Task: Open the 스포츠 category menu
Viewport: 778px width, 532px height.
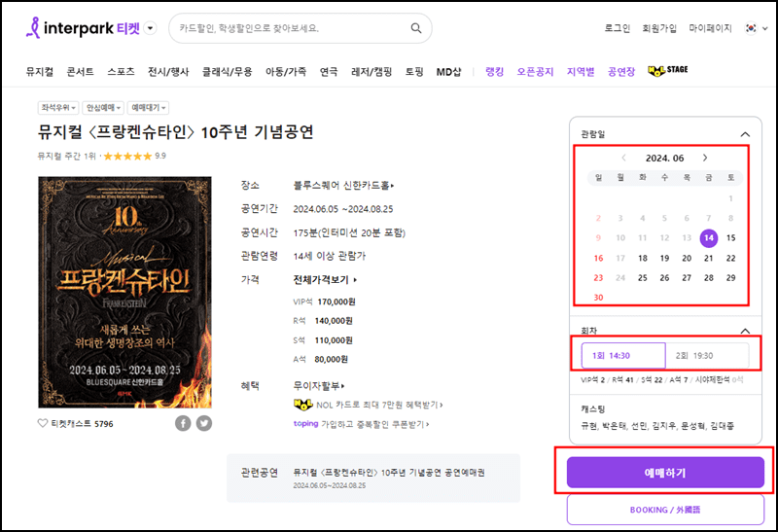Action: [x=121, y=71]
